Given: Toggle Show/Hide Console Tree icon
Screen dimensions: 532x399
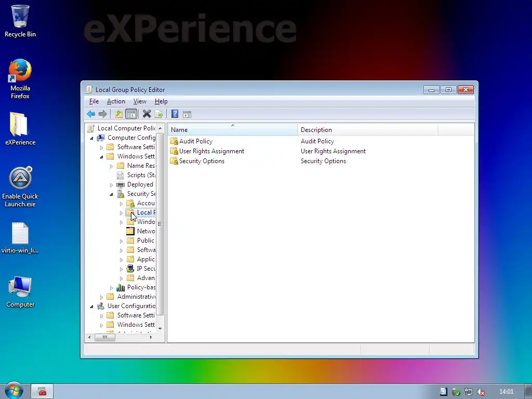Looking at the screenshot, I should coord(131,114).
